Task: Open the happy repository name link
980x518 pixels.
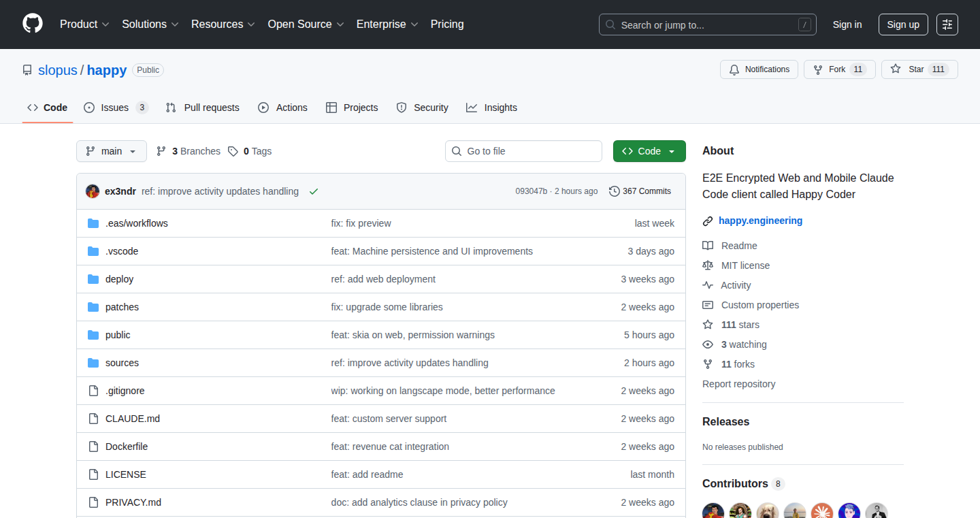Action: pyautogui.click(x=107, y=70)
